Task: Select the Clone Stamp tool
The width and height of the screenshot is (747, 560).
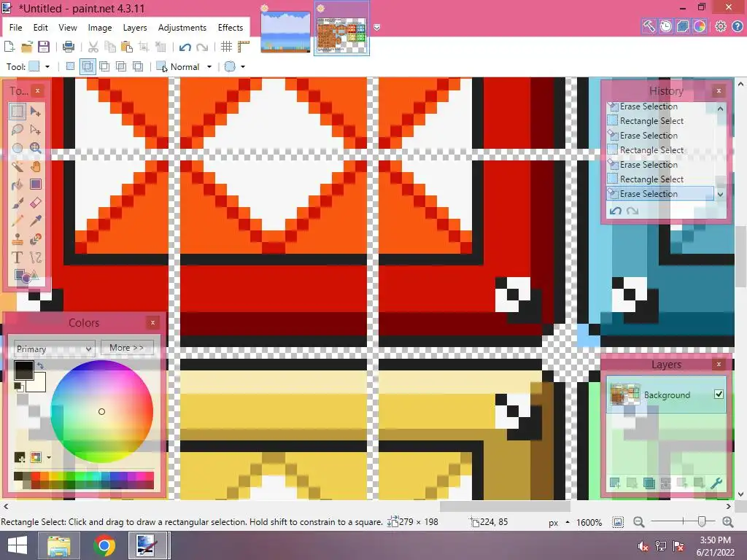Action: [x=18, y=239]
